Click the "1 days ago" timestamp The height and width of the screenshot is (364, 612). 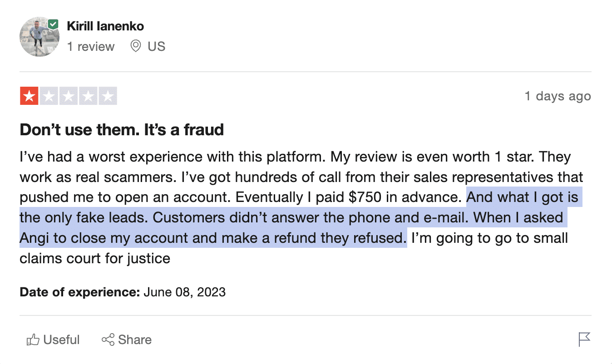pyautogui.click(x=558, y=96)
